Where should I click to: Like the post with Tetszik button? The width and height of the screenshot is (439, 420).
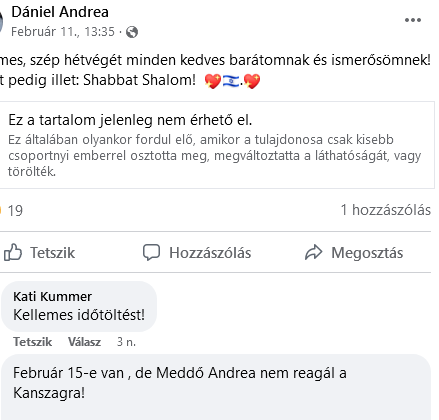(x=39, y=252)
